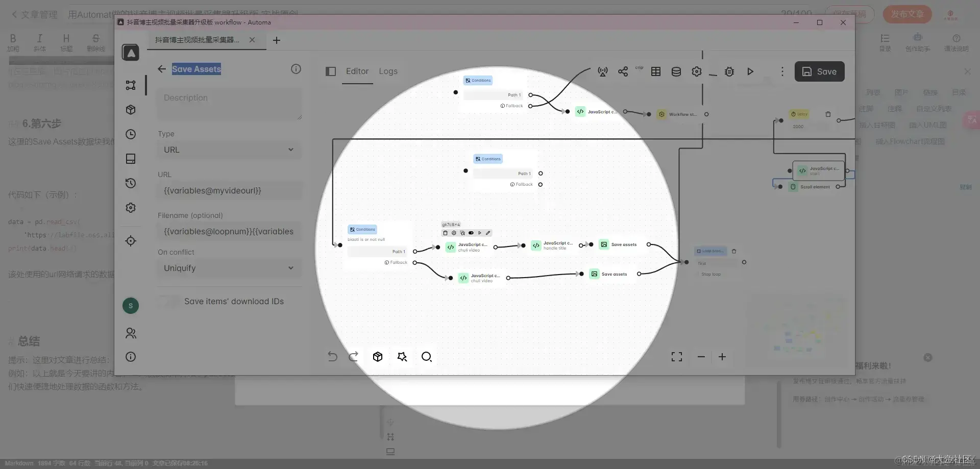Open the packages cube icon on the canvas toolbar
The image size is (980, 469).
click(x=378, y=357)
